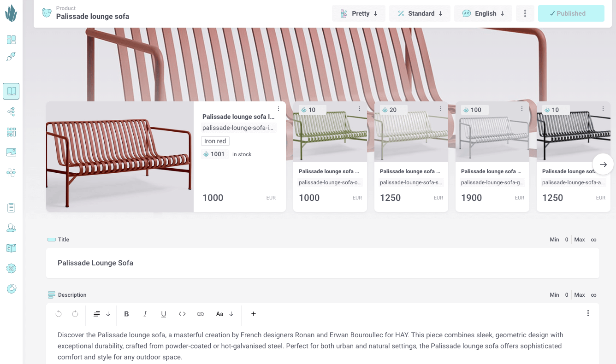Toggle underline formatting in description editor
The image size is (616, 364).
163,314
